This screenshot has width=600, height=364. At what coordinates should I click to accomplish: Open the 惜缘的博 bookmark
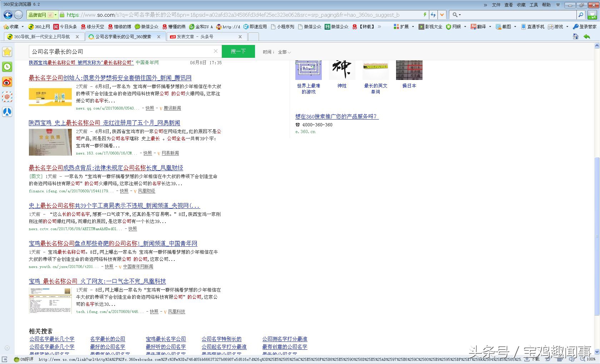[120, 26]
